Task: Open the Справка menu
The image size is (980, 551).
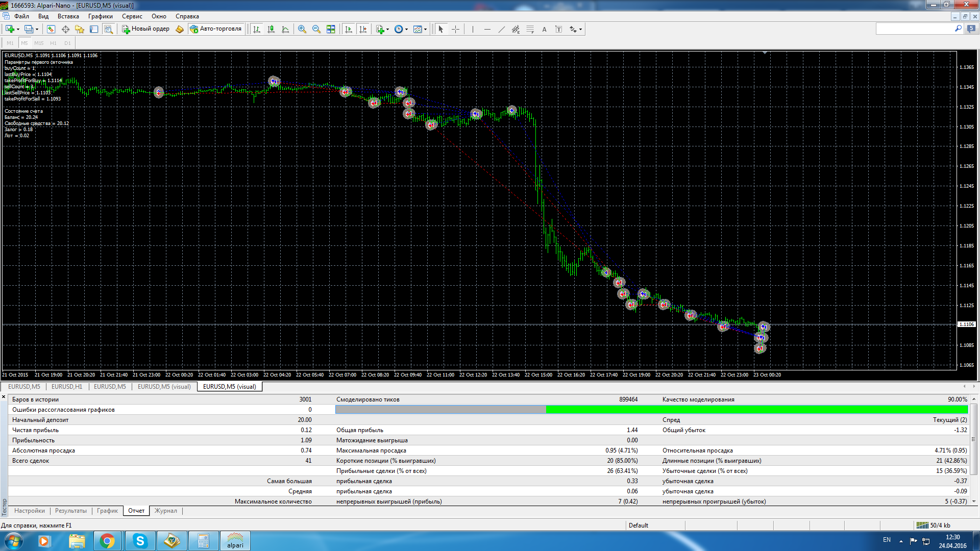Action: click(x=187, y=16)
